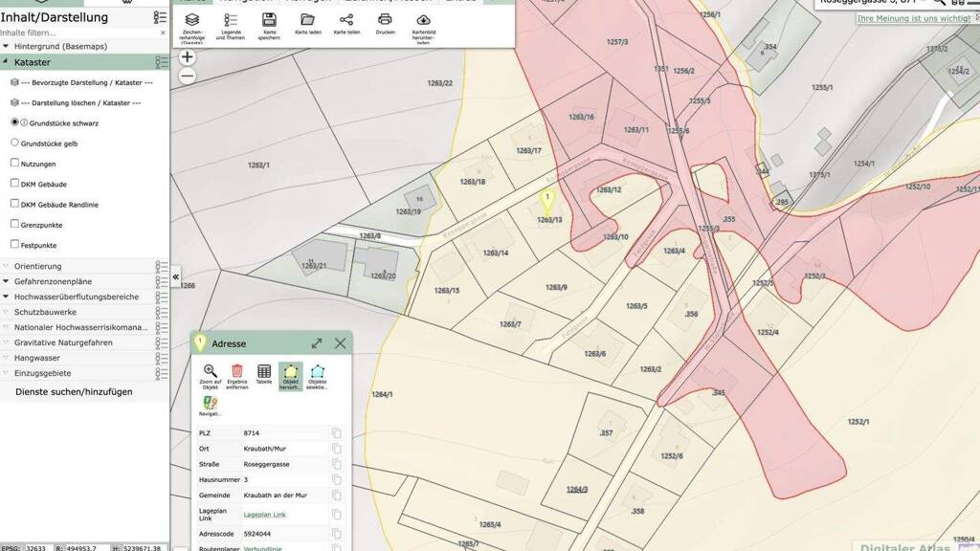Enable the Nutzungen checkbox
Image resolution: width=980 pixels, height=551 pixels.
pyautogui.click(x=14, y=164)
